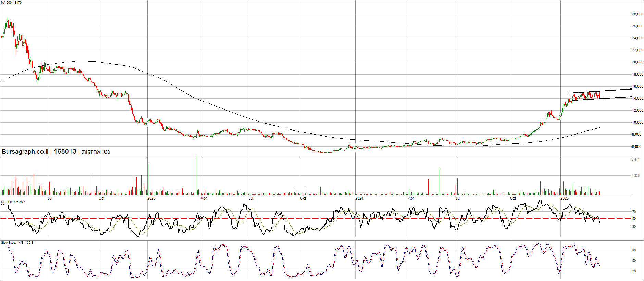Select the 2024 marker on the time axis
Viewport: 644px width, 281px height.
coord(359,198)
